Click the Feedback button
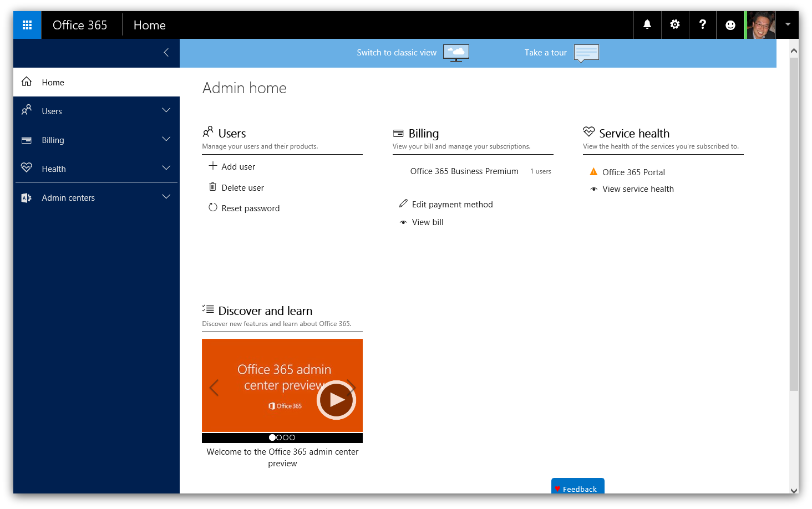 point(578,486)
